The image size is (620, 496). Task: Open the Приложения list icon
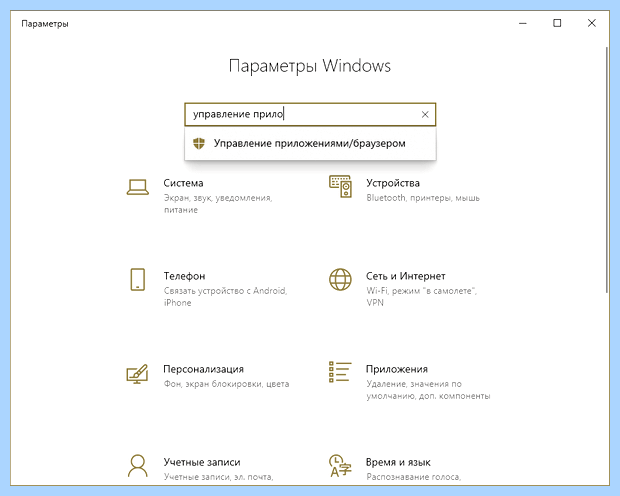tap(340, 372)
